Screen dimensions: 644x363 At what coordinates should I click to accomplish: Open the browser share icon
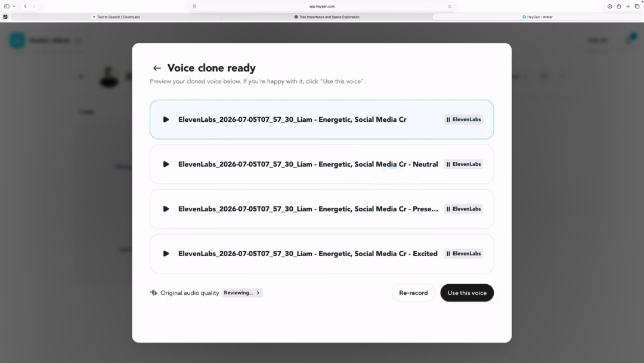point(618,6)
